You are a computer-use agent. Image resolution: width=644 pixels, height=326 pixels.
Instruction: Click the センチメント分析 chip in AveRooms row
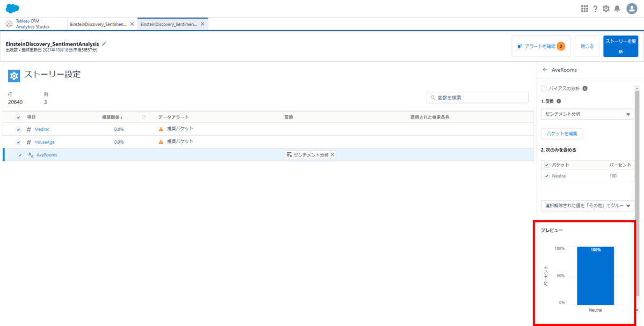311,155
